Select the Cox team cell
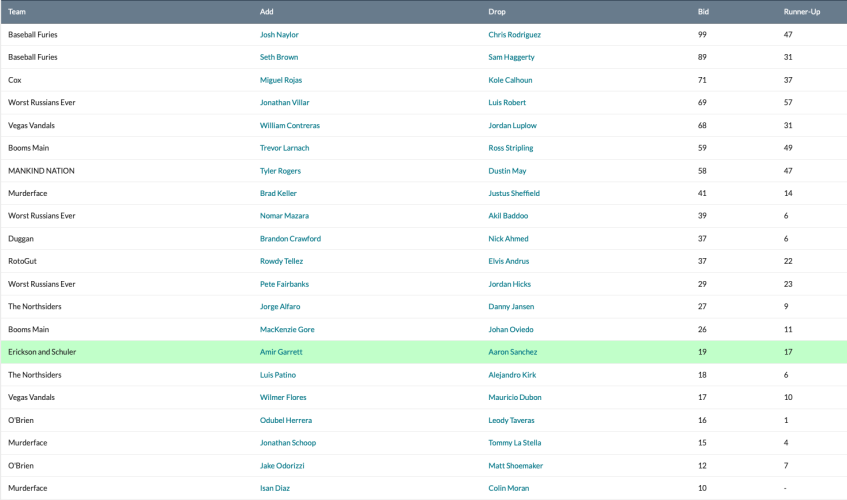 tap(15, 80)
